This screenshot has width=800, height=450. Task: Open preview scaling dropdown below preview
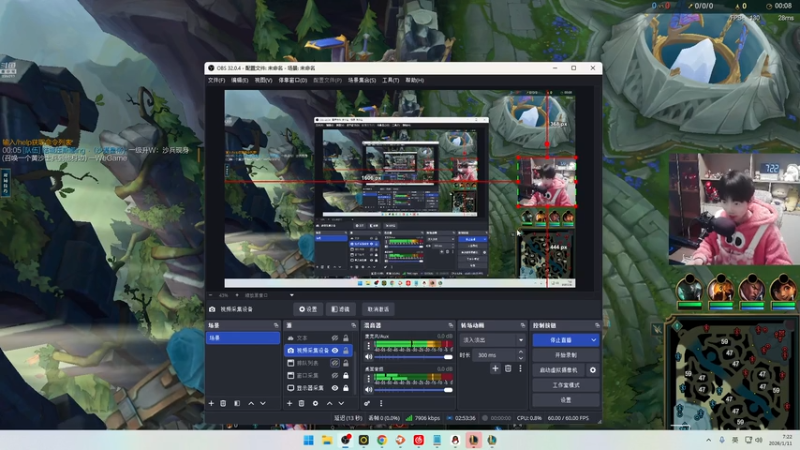point(291,295)
